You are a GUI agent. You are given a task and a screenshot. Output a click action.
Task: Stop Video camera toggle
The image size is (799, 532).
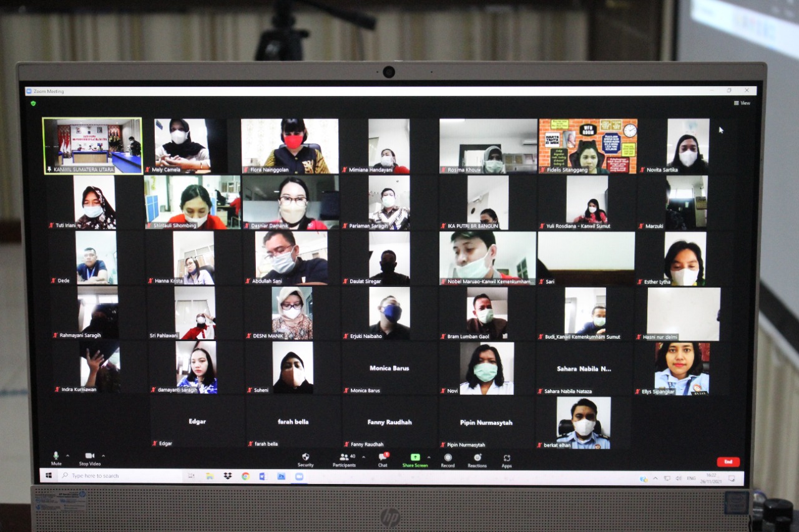pos(89,457)
